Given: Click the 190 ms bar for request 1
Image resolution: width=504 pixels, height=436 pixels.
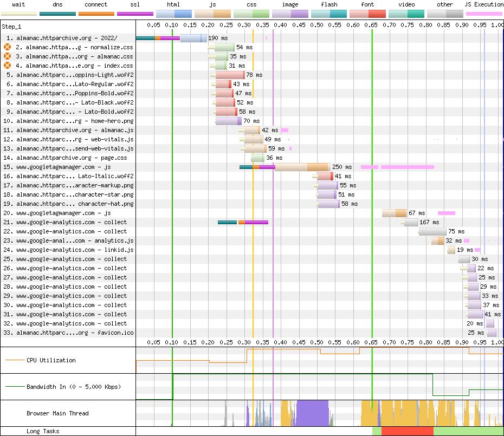Looking at the screenshot, I should 192,38.
